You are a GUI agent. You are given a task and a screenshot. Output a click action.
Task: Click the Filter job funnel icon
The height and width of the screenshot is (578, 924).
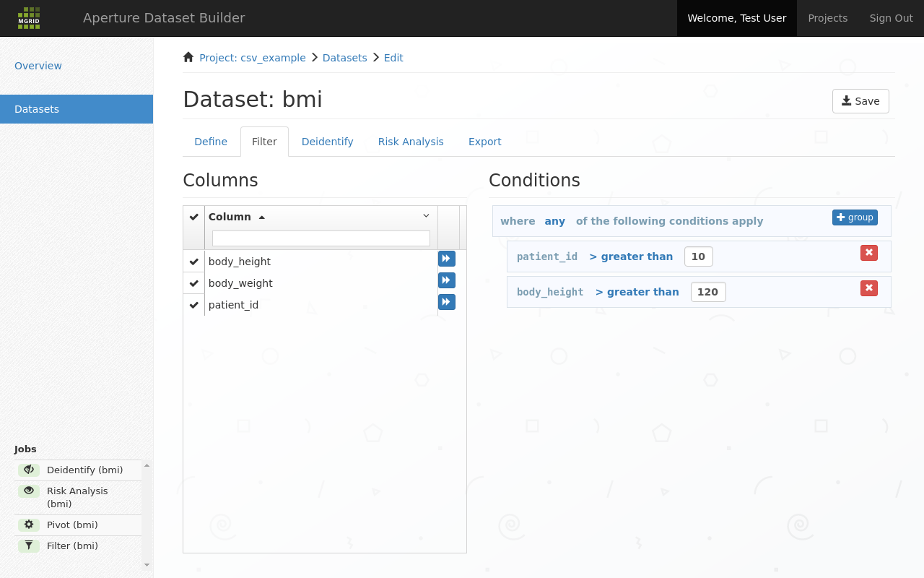tap(29, 545)
